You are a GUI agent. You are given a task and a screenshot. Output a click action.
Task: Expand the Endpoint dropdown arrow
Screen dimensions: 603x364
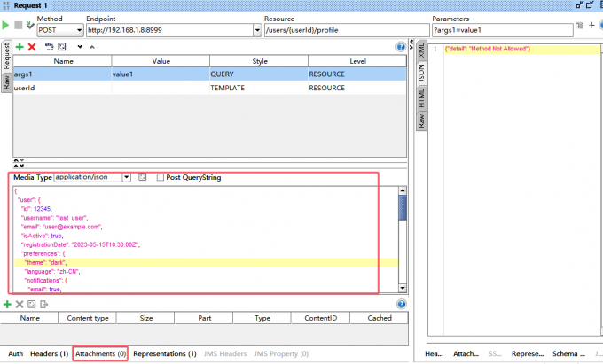[x=257, y=30]
